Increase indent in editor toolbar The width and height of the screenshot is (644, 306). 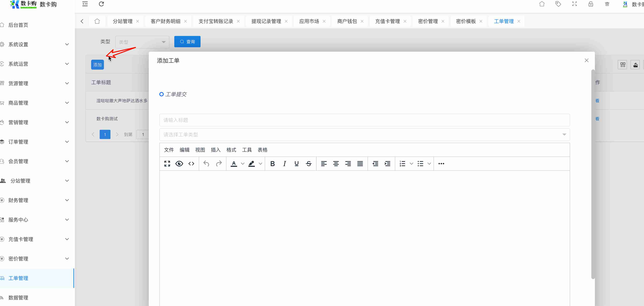[387, 164]
